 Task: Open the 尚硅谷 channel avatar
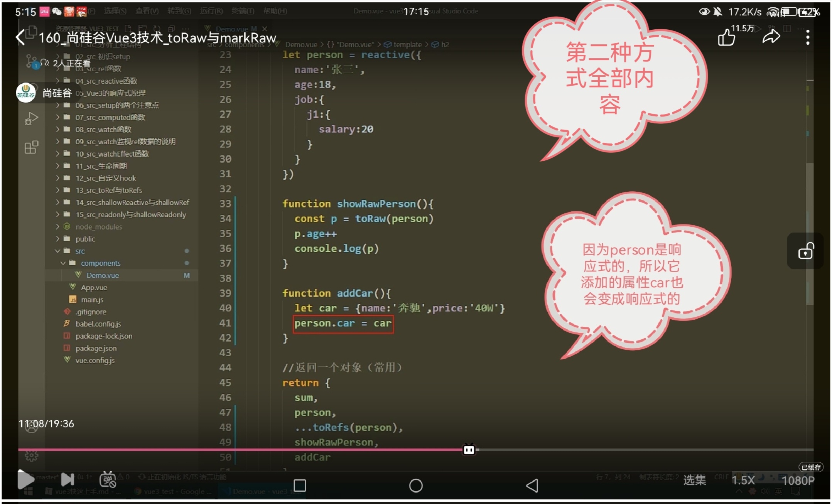26,93
